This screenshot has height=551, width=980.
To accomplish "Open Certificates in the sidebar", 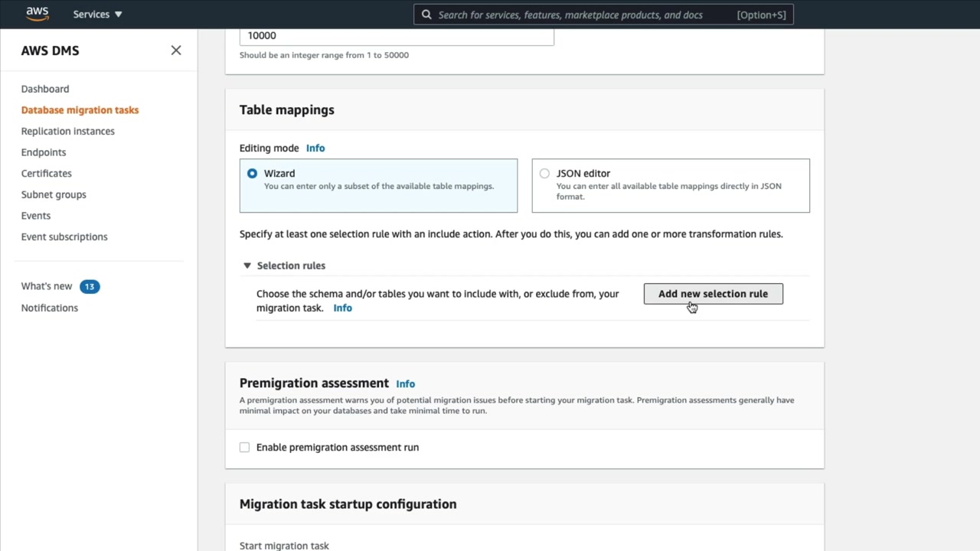I will pyautogui.click(x=47, y=174).
